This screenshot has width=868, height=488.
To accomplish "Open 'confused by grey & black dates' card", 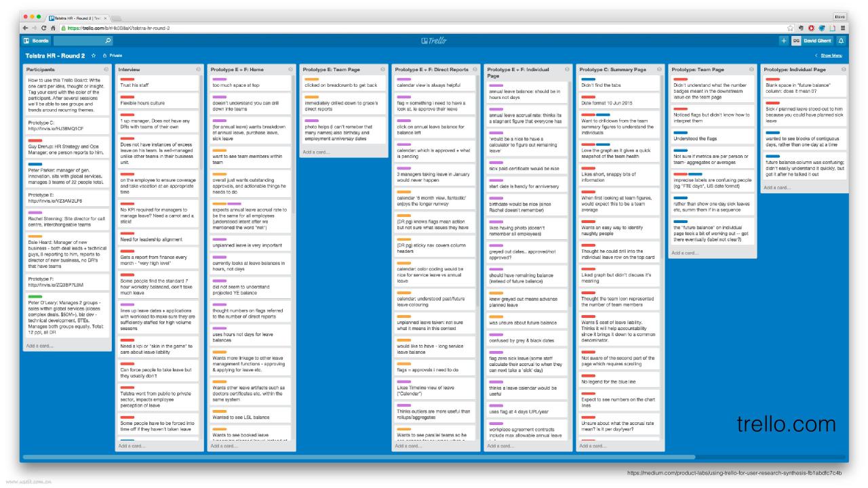I will (527, 339).
